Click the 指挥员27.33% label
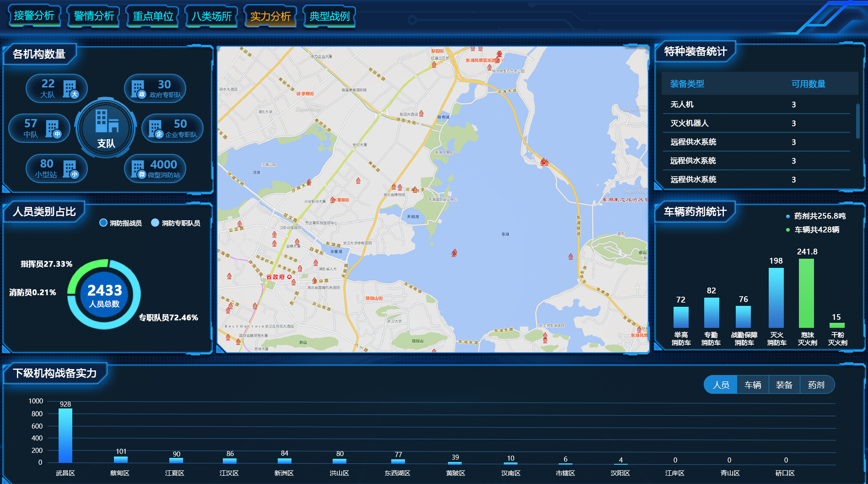Viewport: 868px width, 484px height. [46, 264]
